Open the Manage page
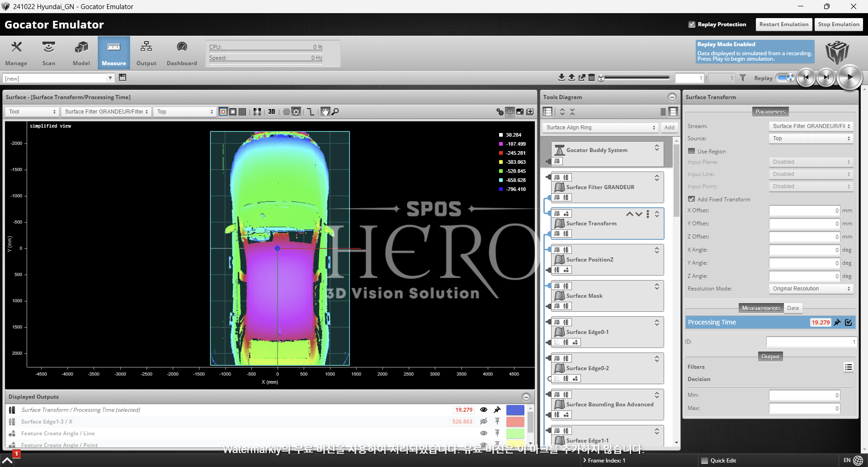The image size is (868, 467). pos(16,53)
